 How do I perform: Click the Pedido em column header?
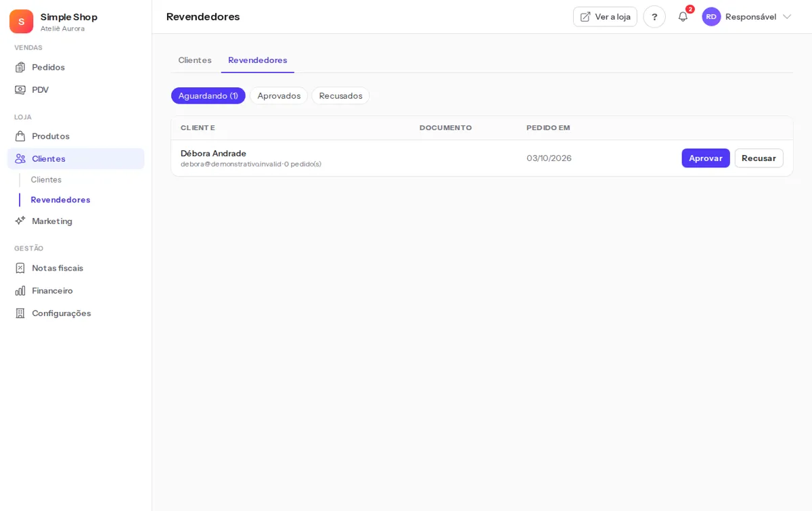[x=548, y=128]
